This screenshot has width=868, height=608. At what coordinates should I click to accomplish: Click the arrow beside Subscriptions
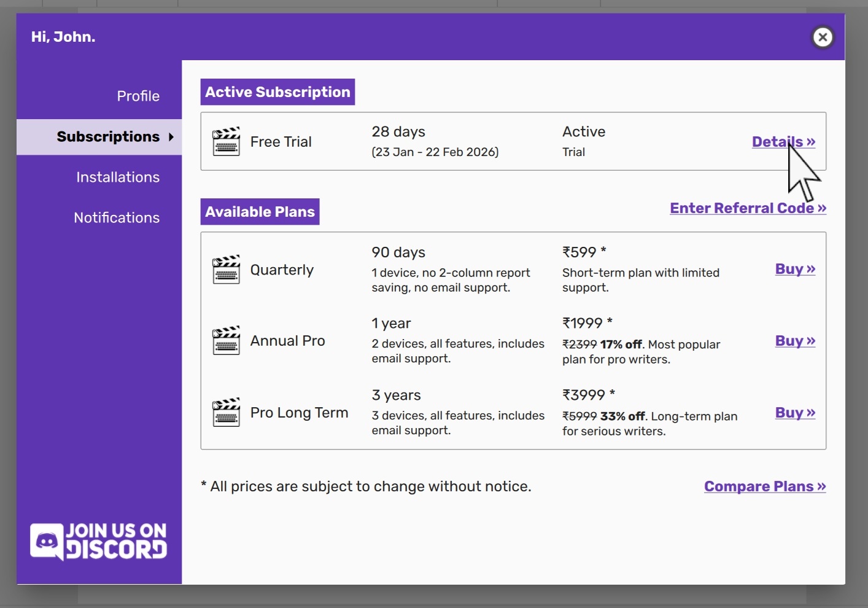pyautogui.click(x=171, y=137)
